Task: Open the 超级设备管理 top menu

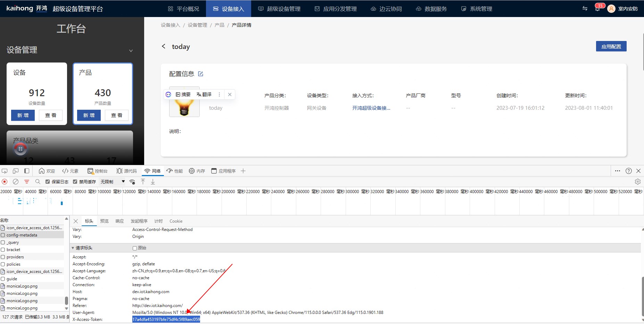Action: pyautogui.click(x=279, y=9)
